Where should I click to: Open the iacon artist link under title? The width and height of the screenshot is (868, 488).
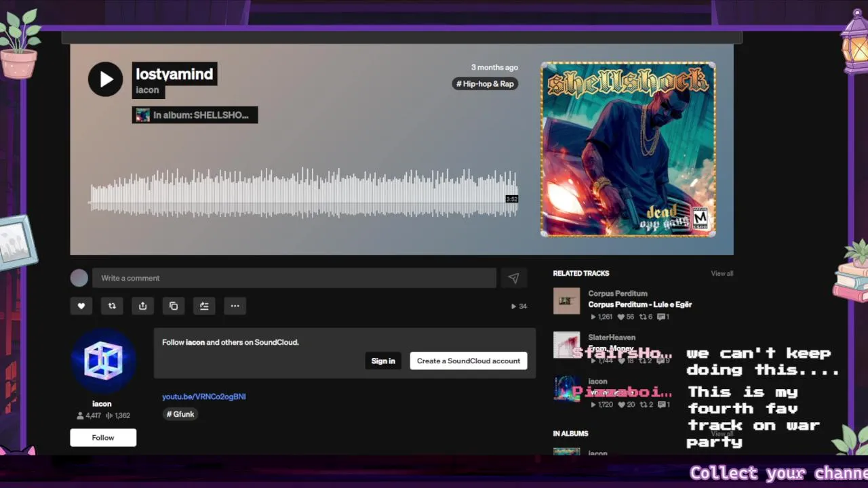(x=147, y=90)
